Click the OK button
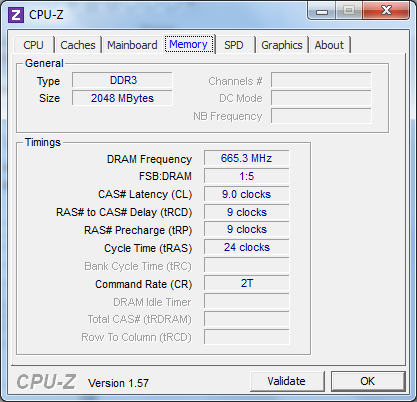The image size is (417, 402). 368,381
